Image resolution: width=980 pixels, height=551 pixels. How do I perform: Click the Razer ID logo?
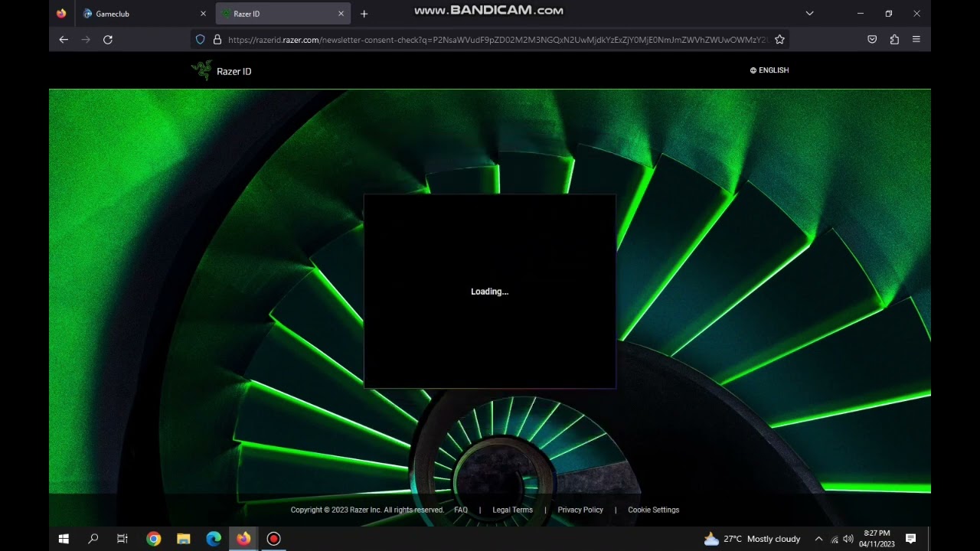(221, 71)
